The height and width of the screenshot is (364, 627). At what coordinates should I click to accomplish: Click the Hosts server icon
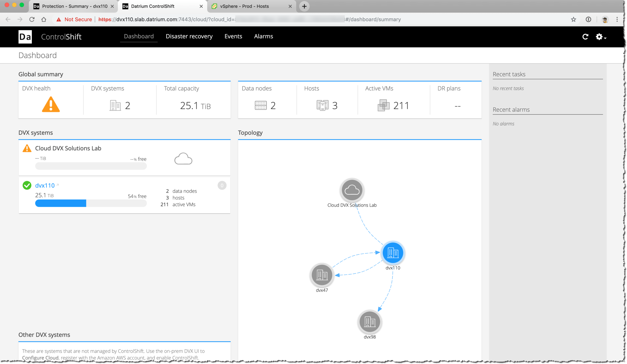pos(322,106)
